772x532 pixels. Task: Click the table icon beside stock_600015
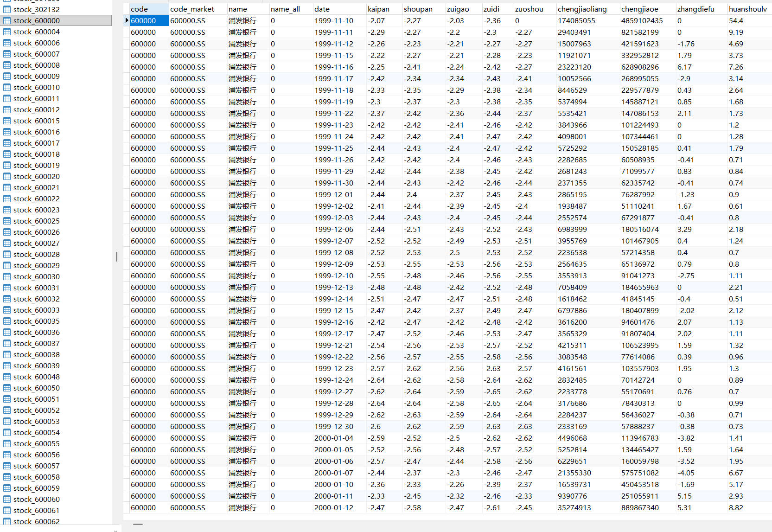(x=7, y=121)
